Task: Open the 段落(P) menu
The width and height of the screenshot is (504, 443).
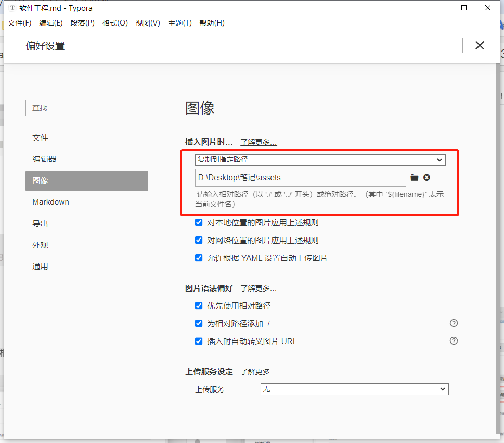Action: (x=82, y=23)
